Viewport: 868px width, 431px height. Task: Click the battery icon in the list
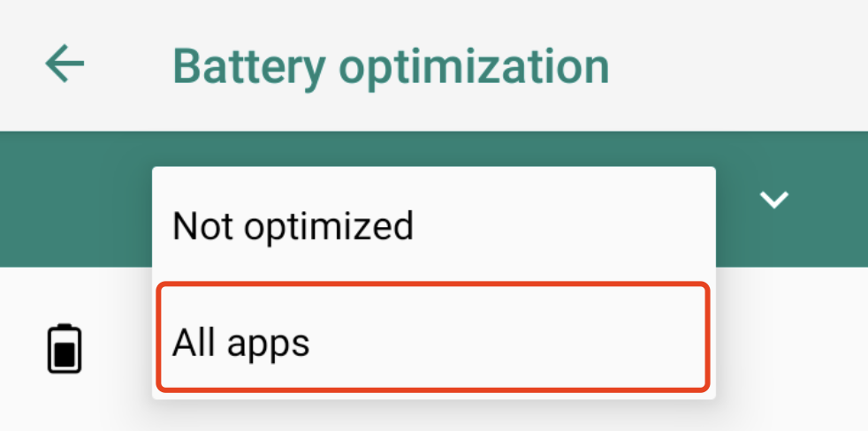click(64, 348)
